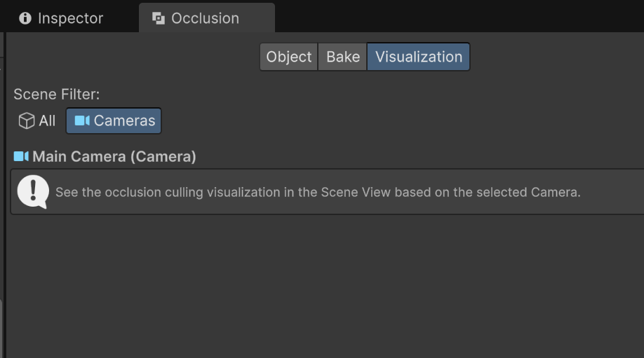Click the camera icon on Cameras filter

(x=82, y=121)
